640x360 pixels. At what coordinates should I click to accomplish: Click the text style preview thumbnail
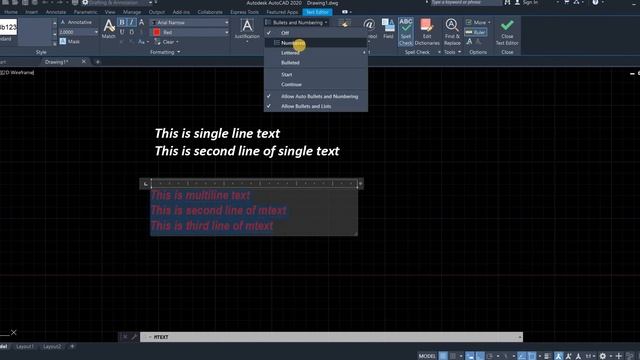coord(8,28)
